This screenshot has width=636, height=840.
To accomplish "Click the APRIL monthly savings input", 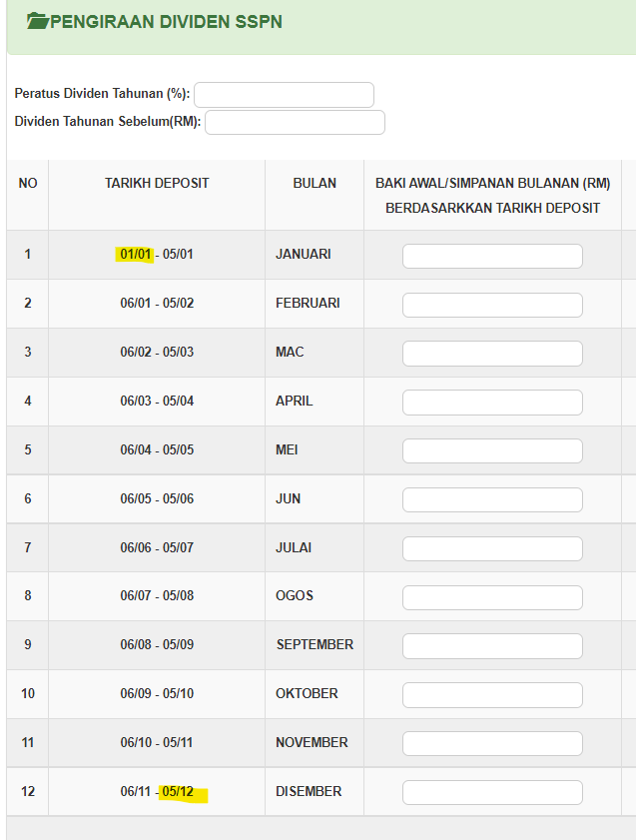I will [492, 403].
